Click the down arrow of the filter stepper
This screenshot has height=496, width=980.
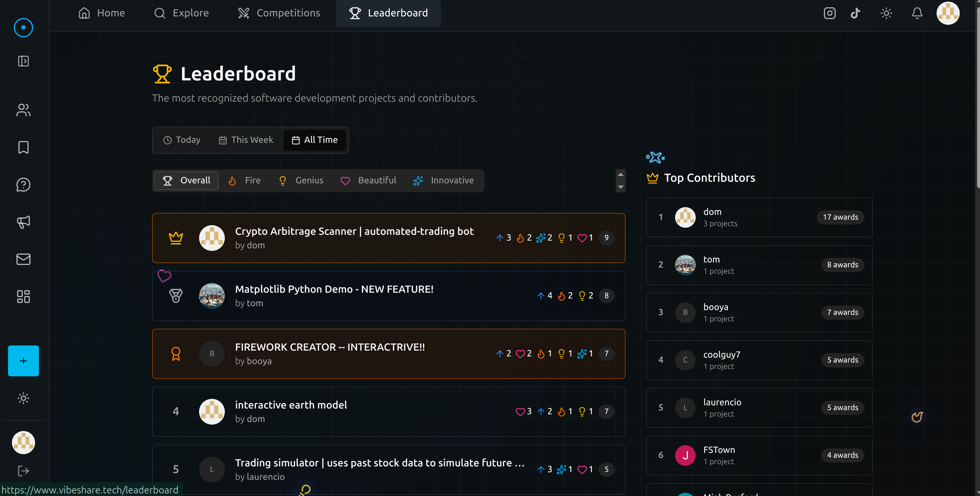(x=620, y=187)
